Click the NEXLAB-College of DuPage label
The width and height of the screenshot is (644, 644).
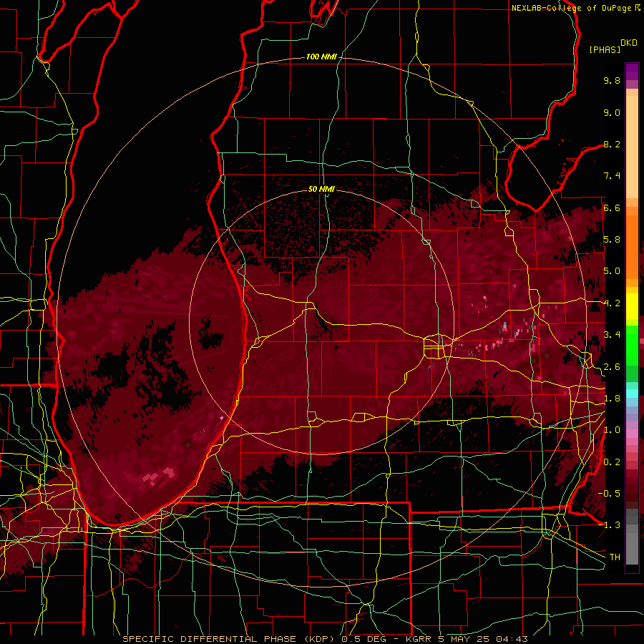tap(571, 8)
